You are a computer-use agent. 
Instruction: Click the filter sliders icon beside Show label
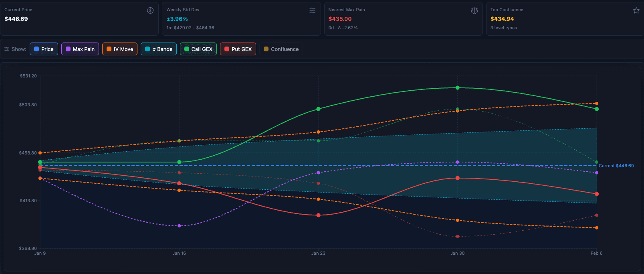7,49
